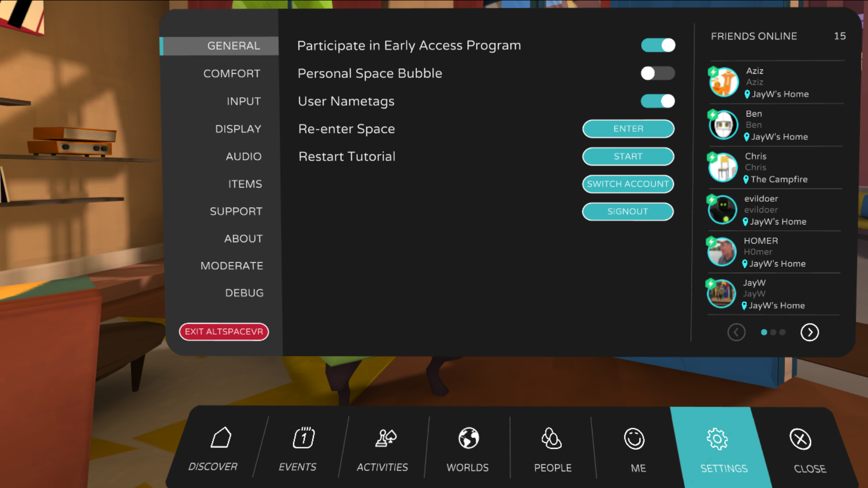Click the Switch Account button
This screenshot has width=868, height=488.
[x=628, y=184]
